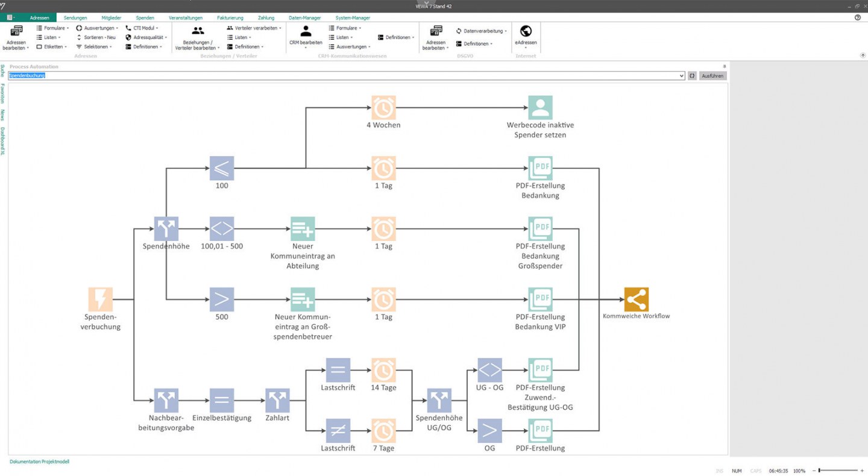This screenshot has height=476, width=868.
Task: Open the Dokumentation Projektmodell link
Action: coord(39,462)
